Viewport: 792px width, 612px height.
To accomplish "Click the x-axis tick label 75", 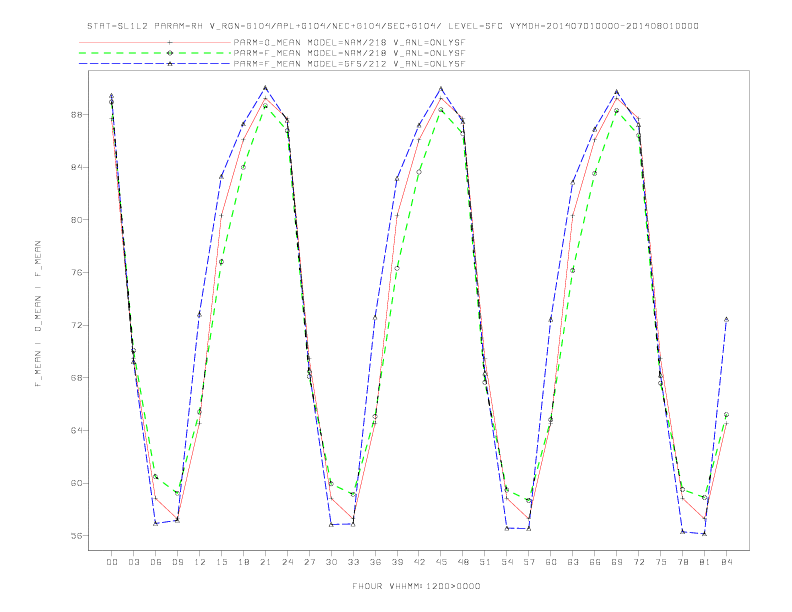I will click(661, 562).
